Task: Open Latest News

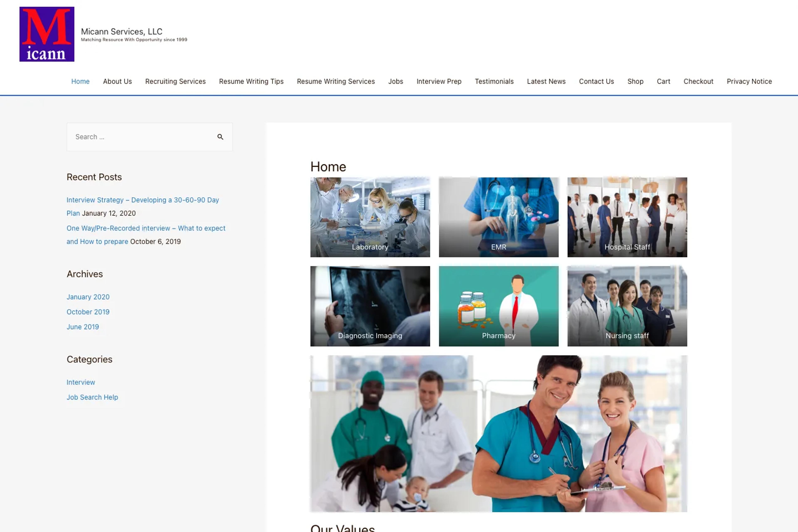Action: (x=546, y=81)
